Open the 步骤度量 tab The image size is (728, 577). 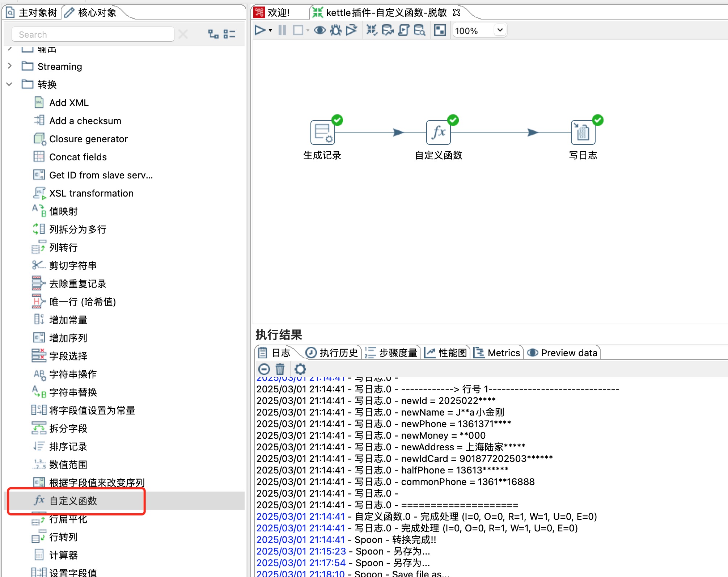click(x=392, y=353)
